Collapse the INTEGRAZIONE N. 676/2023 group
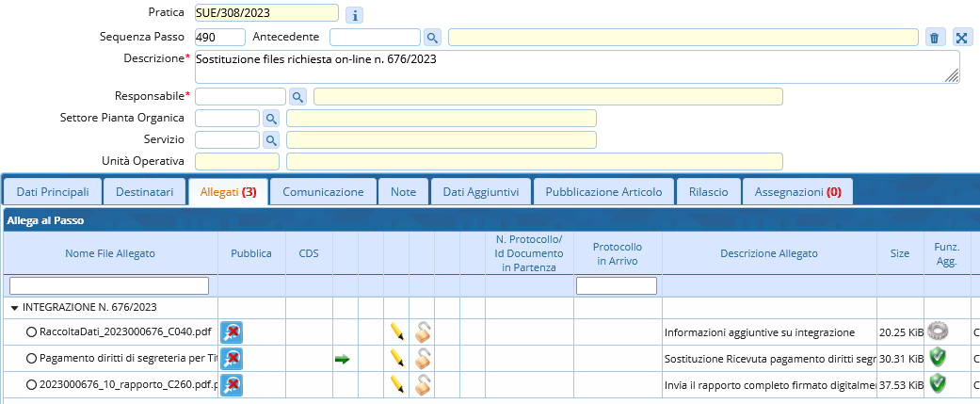This screenshot has height=404, width=980. coord(15,307)
